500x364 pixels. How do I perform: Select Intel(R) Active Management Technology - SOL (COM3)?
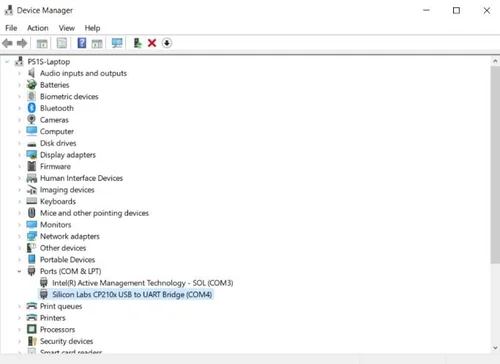pyautogui.click(x=143, y=283)
